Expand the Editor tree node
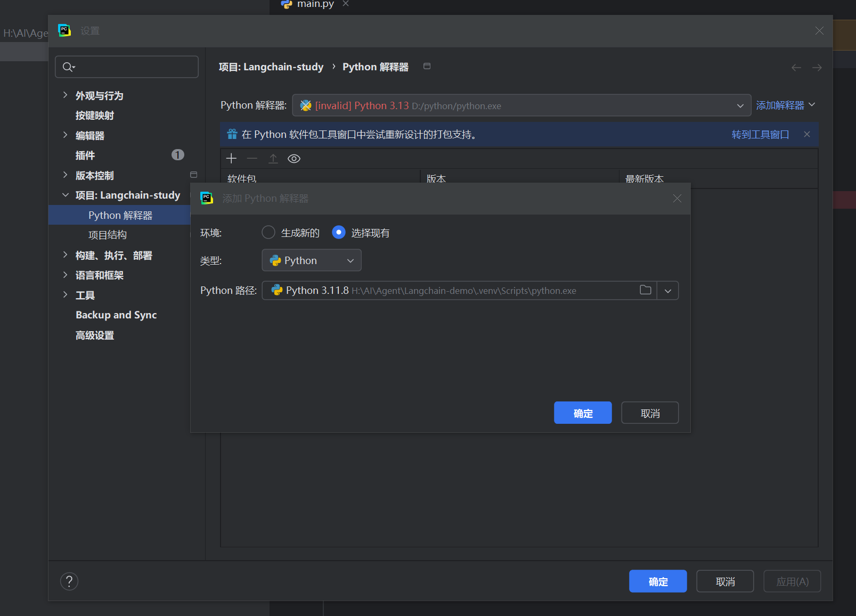Image resolution: width=856 pixels, height=616 pixels. click(65, 135)
